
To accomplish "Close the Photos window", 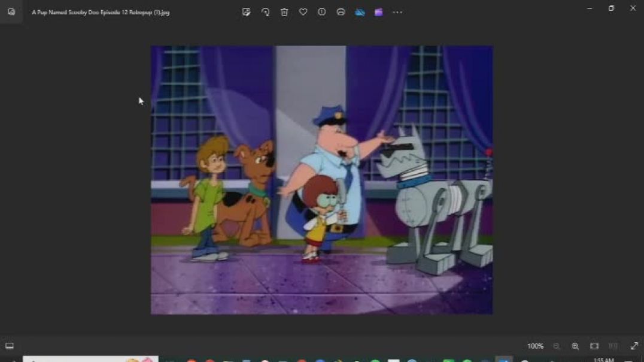I will (x=633, y=8).
